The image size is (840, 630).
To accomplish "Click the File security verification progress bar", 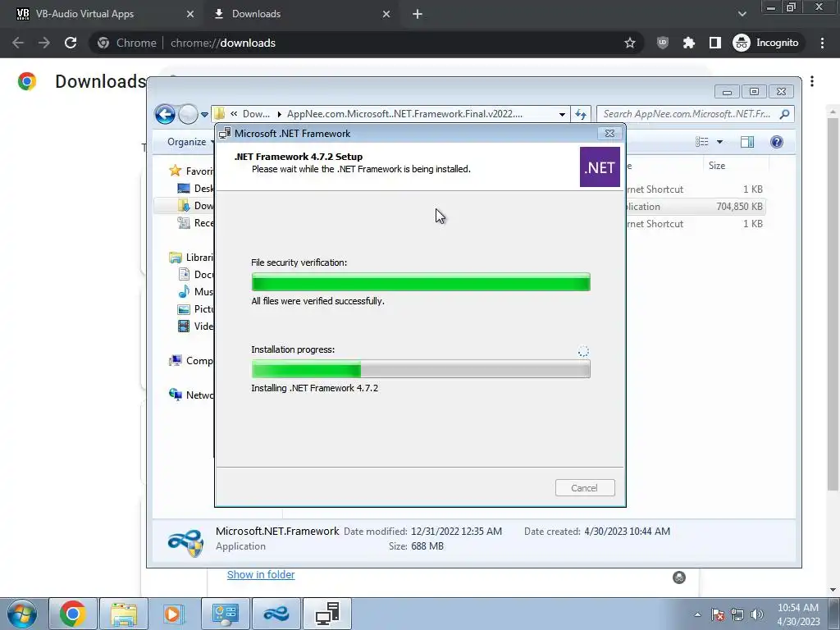I will [421, 282].
